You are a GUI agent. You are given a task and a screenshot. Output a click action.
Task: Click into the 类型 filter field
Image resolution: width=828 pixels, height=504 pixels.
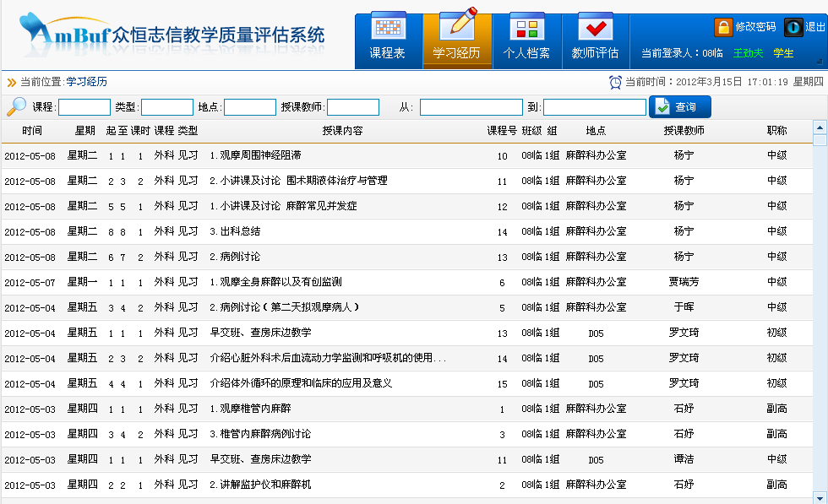pyautogui.click(x=167, y=107)
